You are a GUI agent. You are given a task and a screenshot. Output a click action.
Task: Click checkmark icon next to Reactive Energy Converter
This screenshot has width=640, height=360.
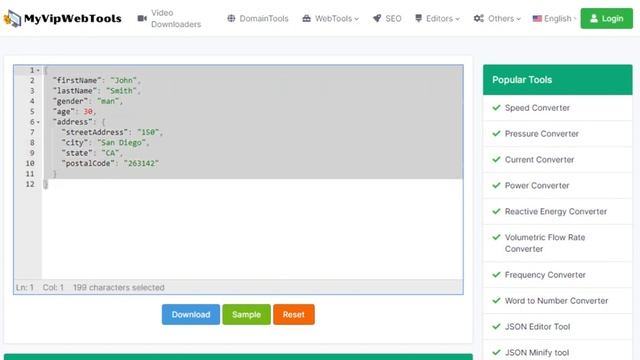pos(496,211)
